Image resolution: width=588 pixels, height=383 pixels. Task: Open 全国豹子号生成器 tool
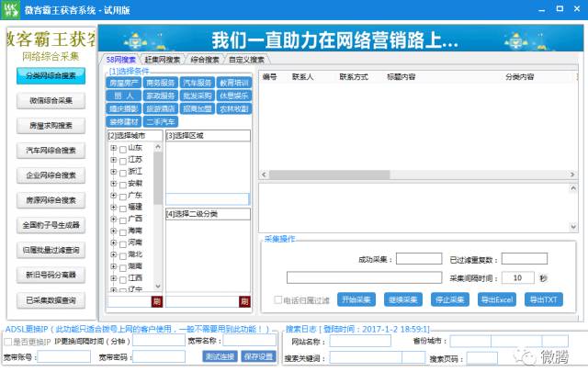51,225
